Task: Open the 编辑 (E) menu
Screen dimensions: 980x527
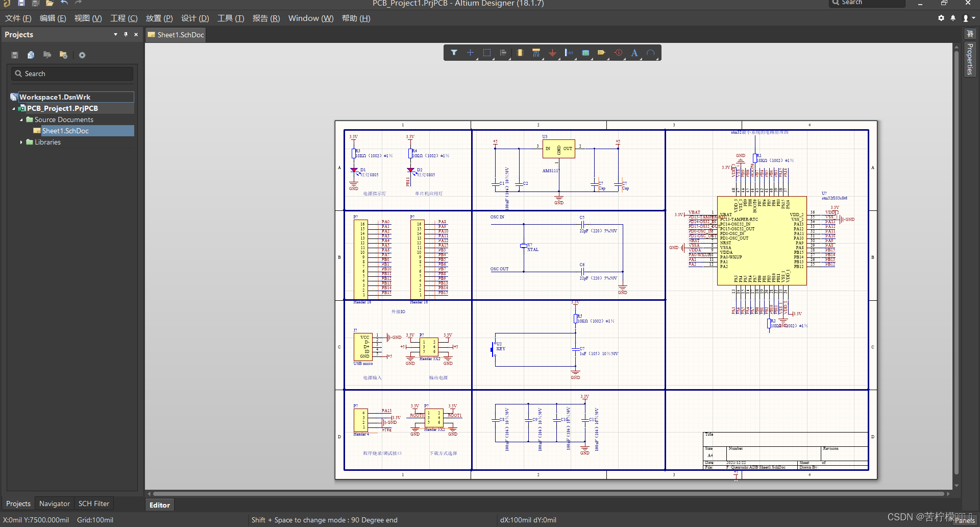Action: coord(53,18)
